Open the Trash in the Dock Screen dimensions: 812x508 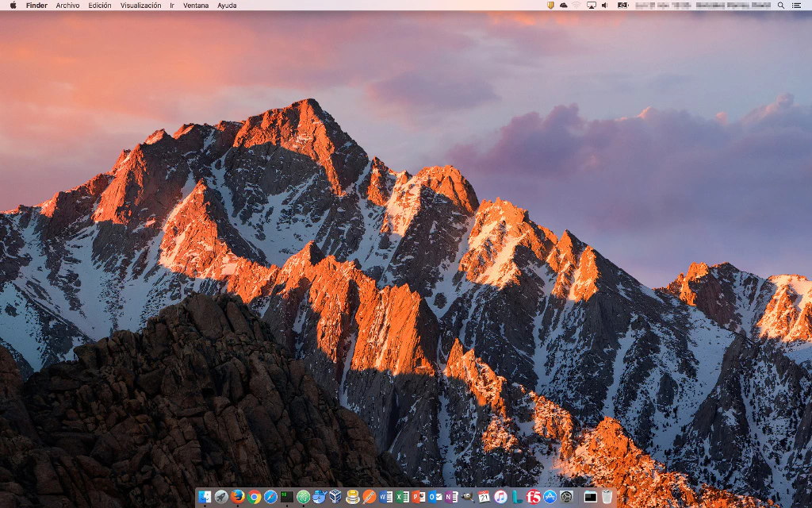(x=607, y=497)
